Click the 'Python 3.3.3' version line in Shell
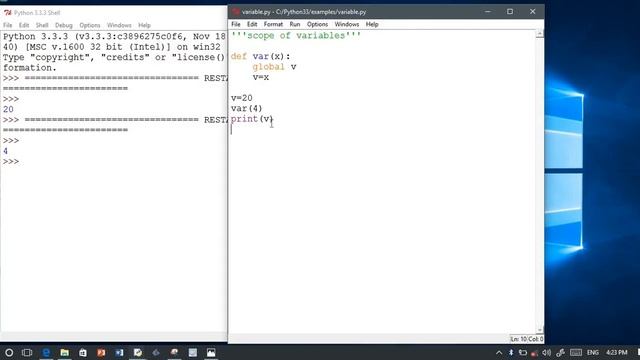Screen dimensions: 640x360 coord(114,37)
